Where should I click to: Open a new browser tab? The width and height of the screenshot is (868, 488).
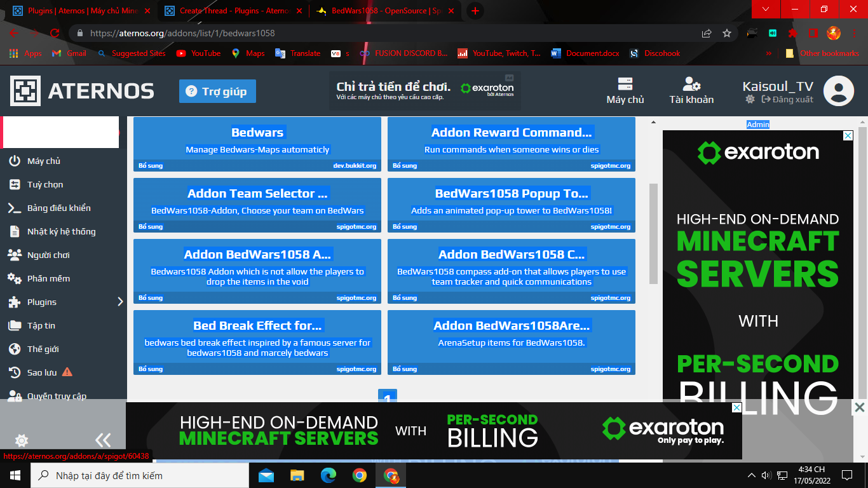click(x=475, y=11)
